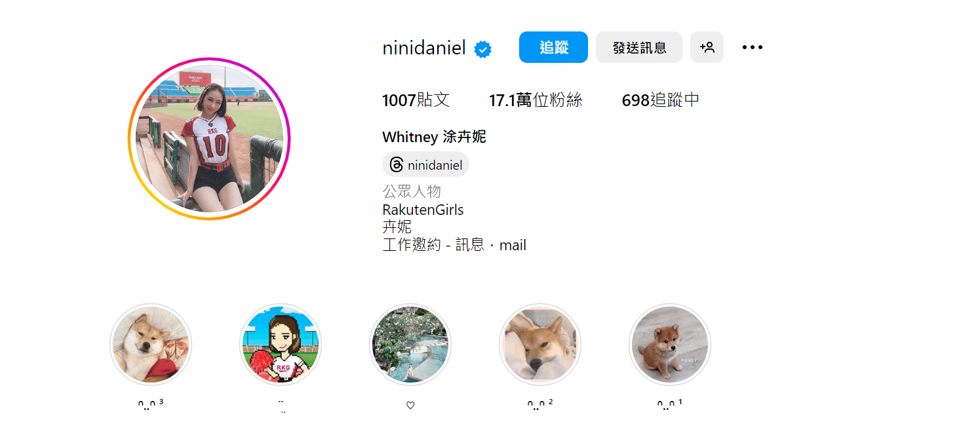Image resolution: width=980 pixels, height=433 pixels.
Task: Follow the account with 追蹤 button
Action: pyautogui.click(x=553, y=47)
